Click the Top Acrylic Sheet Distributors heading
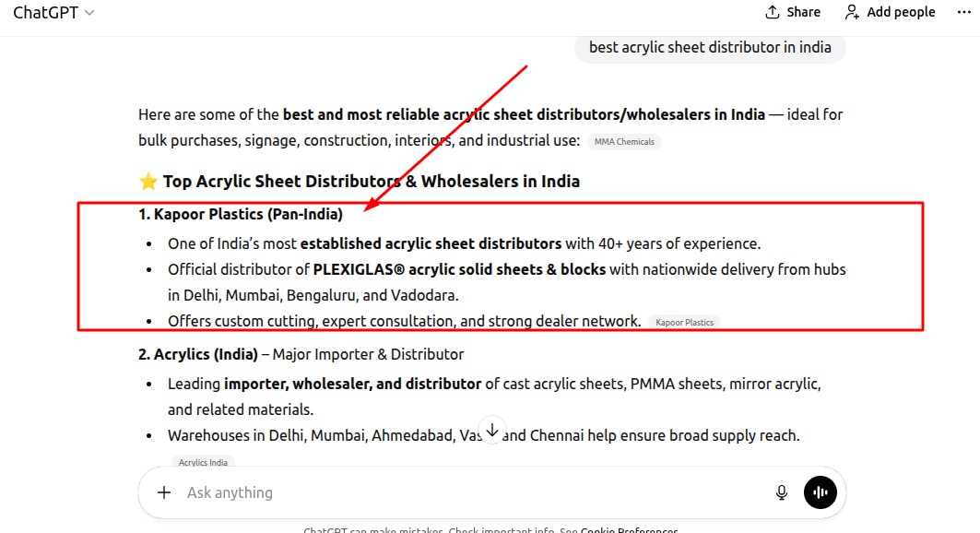The image size is (980, 533). point(371,181)
